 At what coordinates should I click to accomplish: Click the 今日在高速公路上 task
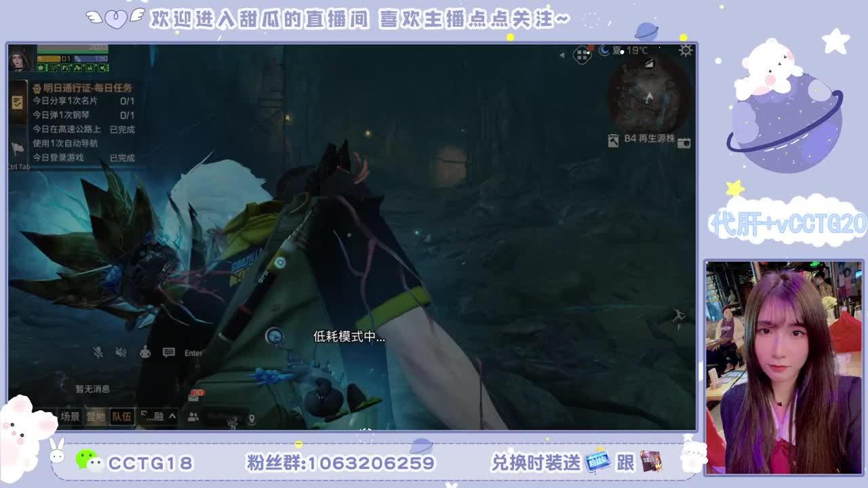click(66, 129)
